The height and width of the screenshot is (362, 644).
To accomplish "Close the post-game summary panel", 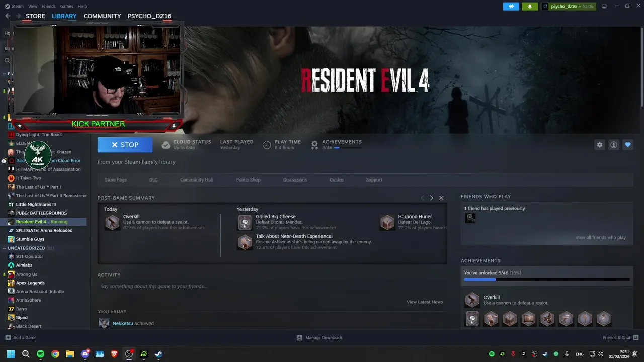I will click(x=441, y=198).
